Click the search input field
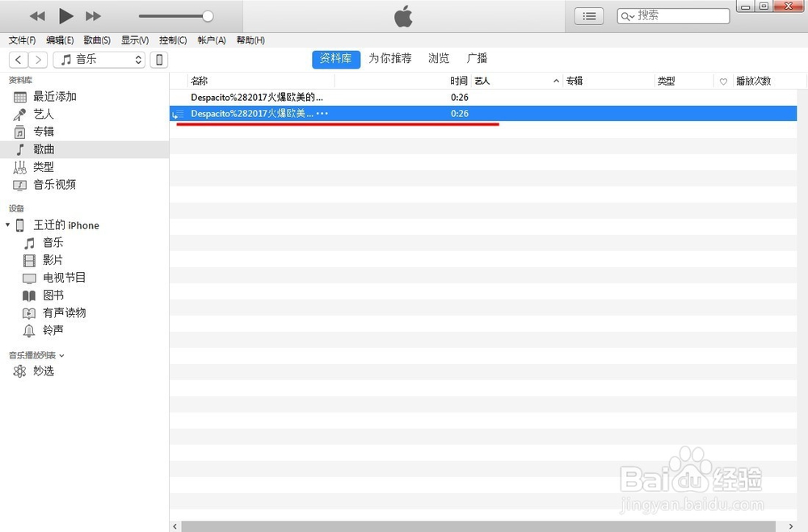This screenshot has height=532, width=808. (674, 16)
